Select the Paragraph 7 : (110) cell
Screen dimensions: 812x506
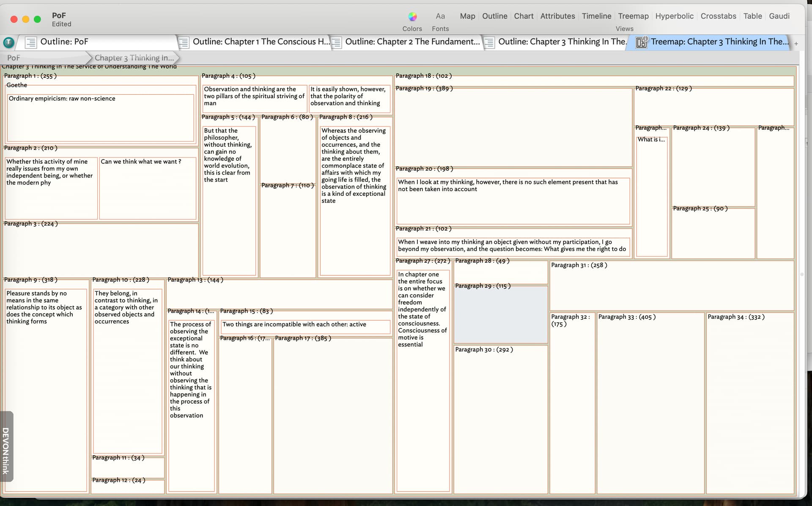288,231
